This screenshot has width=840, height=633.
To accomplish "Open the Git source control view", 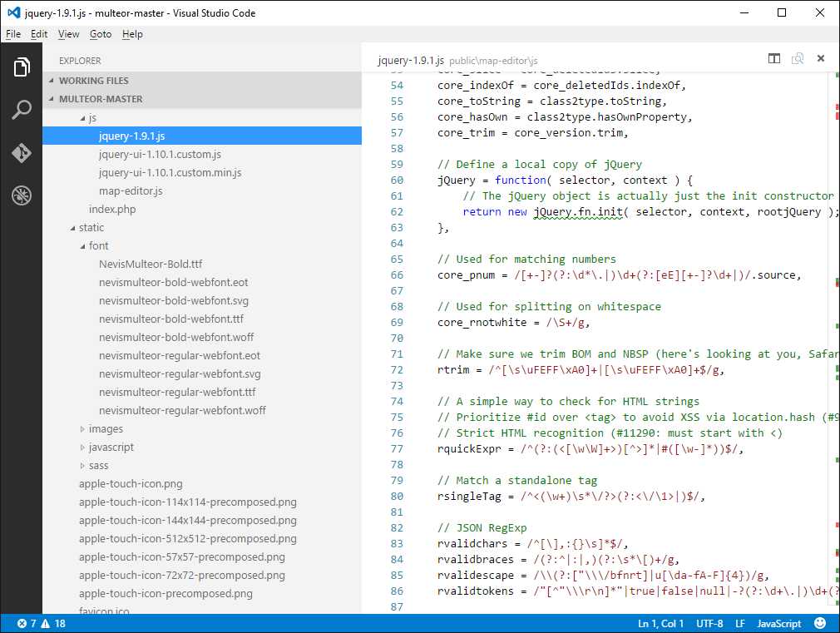I will tap(22, 153).
